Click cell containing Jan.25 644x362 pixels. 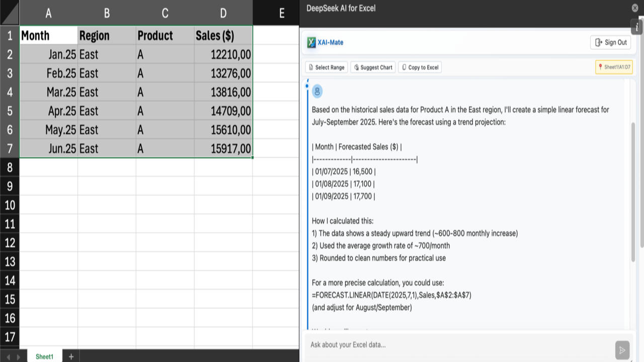coord(48,54)
